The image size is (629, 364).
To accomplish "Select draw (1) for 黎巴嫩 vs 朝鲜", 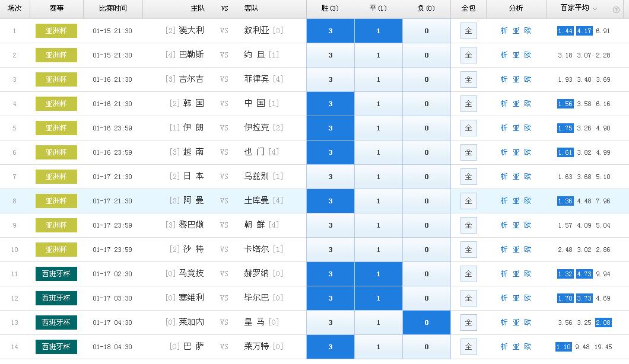I will pyautogui.click(x=378, y=225).
